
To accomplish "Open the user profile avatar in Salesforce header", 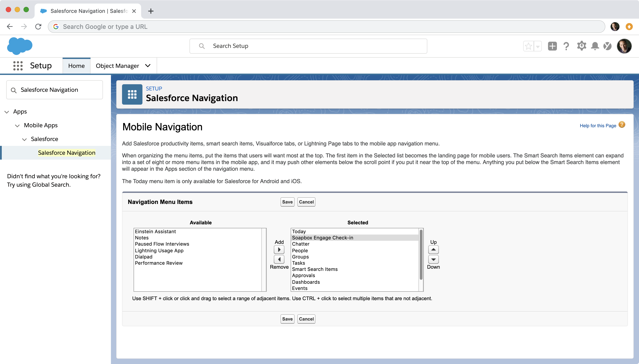I will pyautogui.click(x=624, y=46).
